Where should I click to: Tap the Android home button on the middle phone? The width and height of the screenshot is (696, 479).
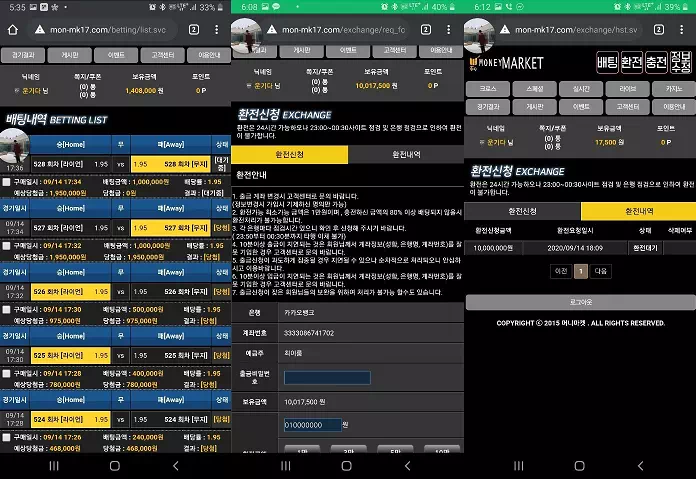(347, 466)
